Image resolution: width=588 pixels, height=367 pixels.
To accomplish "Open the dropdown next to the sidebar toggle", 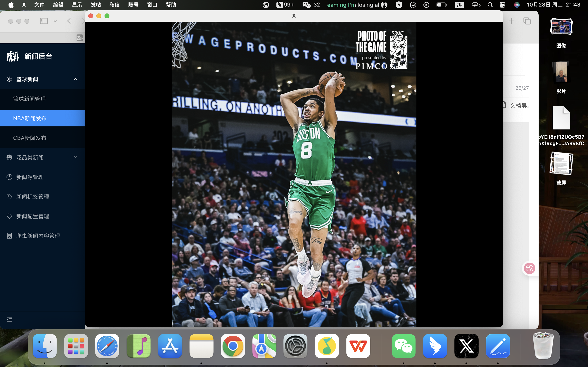I will [55, 21].
